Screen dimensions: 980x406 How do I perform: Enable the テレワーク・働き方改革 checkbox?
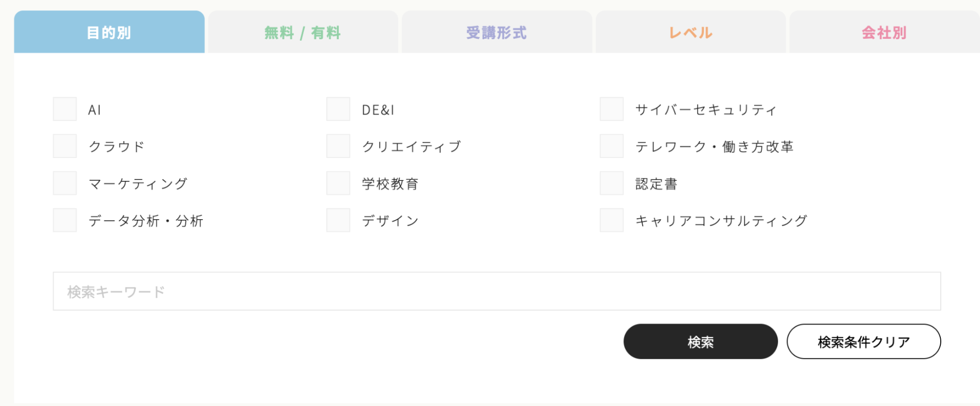click(612, 146)
